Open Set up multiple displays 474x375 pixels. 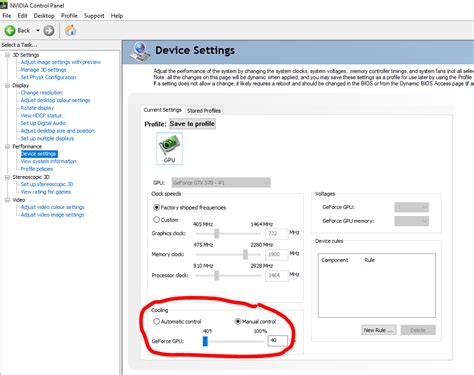[x=47, y=138]
